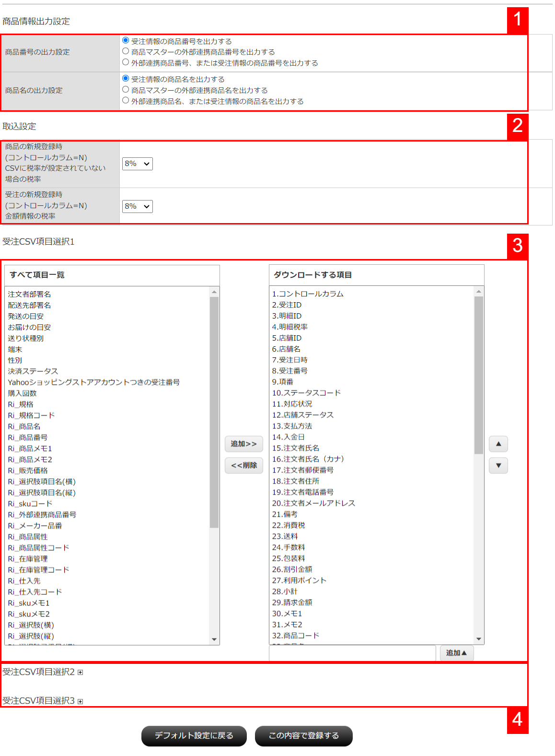This screenshot has height=756, width=555.
Task: Select 決済ステータス in すべて項目一覧
Action: 33,371
